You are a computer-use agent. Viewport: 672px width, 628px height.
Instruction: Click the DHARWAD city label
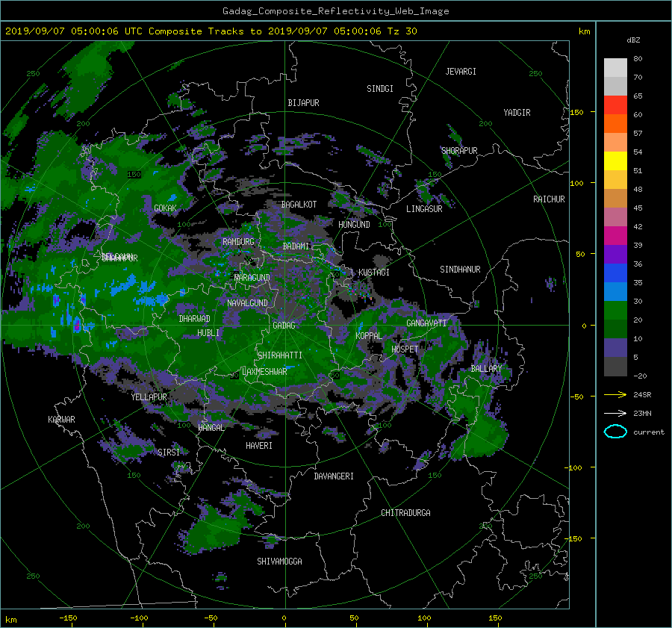point(194,319)
